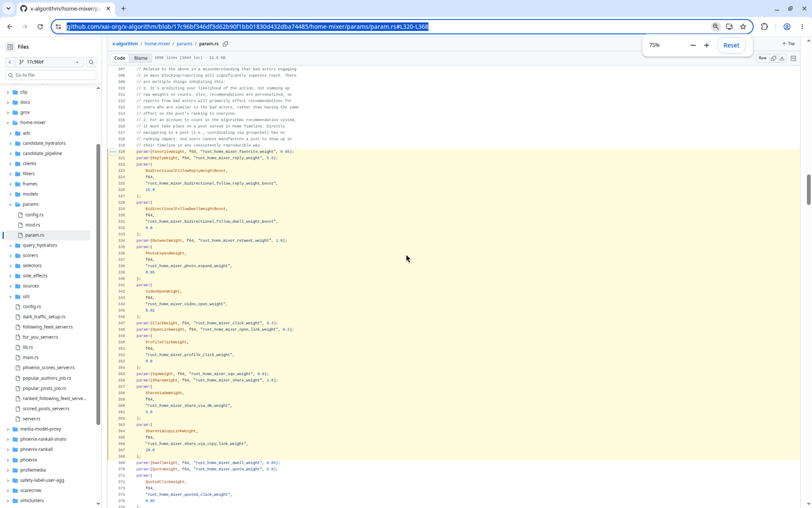Viewport: 812px width, 508px height.
Task: Go back with browser arrow
Action: coord(10,27)
